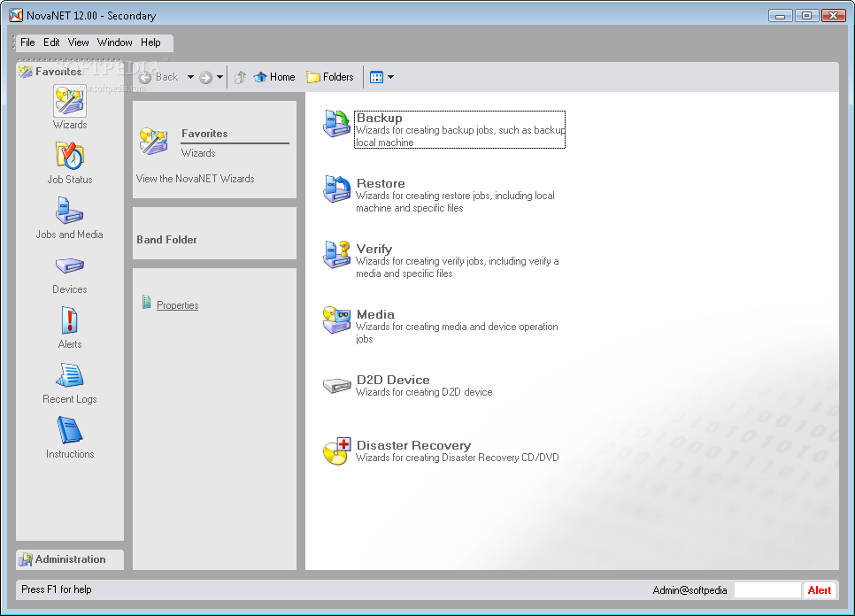Select the Verify wizard title
This screenshot has height=616, width=855.
tap(374, 249)
